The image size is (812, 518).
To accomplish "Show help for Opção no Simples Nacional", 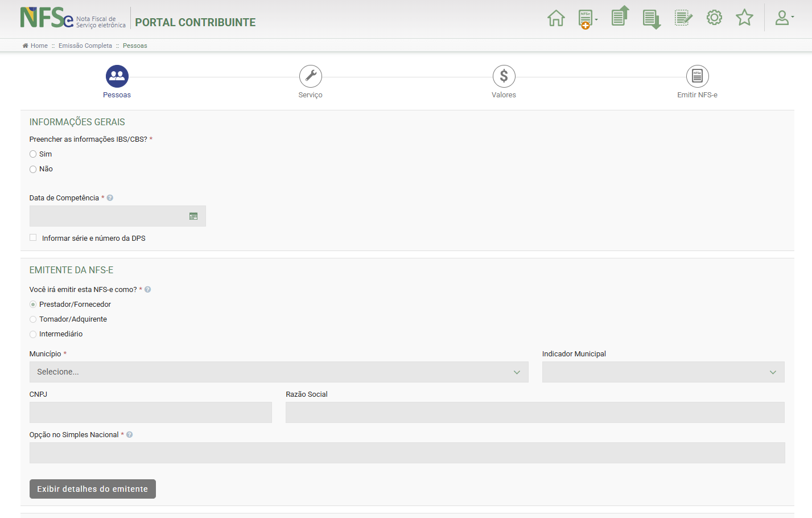I will tap(129, 435).
